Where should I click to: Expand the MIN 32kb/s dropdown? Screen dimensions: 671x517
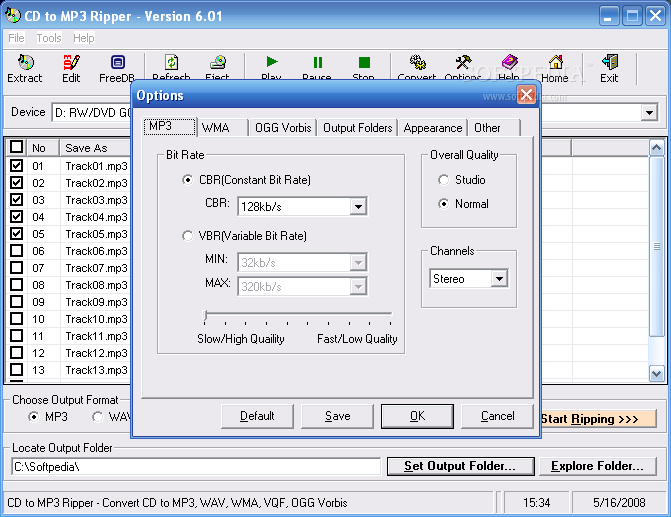pos(358,262)
